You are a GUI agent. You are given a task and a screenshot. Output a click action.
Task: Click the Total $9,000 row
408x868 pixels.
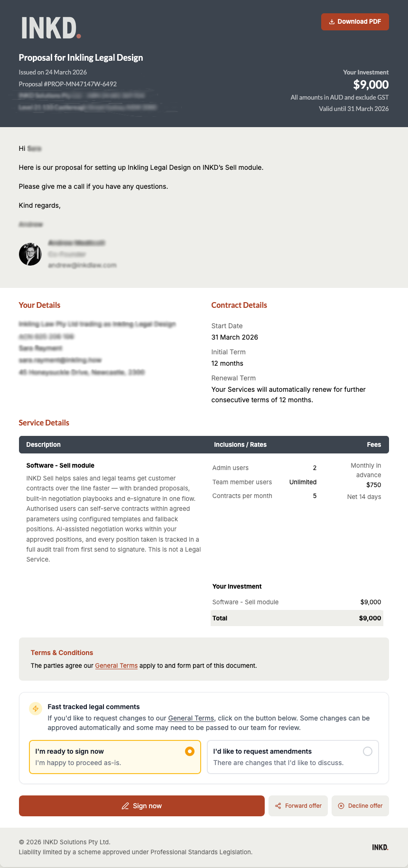(297, 618)
